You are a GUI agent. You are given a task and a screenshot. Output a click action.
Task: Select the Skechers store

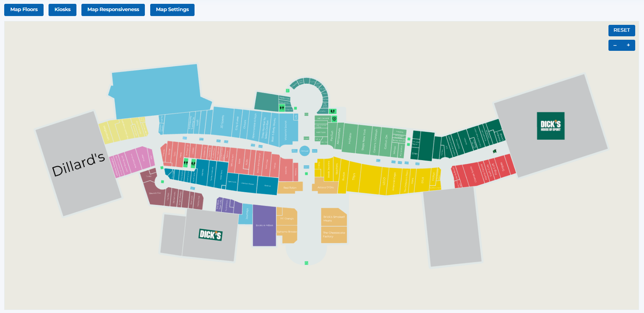(337, 169)
